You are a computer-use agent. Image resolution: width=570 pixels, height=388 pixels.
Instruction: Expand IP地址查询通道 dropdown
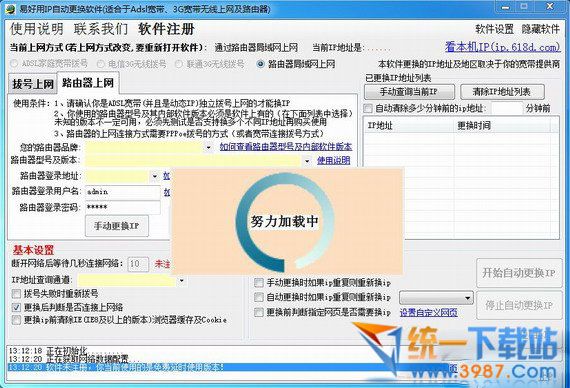(x=181, y=280)
